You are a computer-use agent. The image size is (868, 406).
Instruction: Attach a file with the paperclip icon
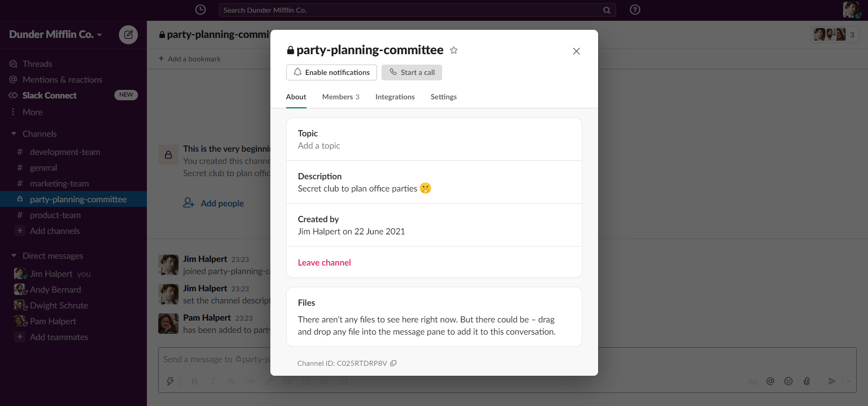pyautogui.click(x=807, y=381)
